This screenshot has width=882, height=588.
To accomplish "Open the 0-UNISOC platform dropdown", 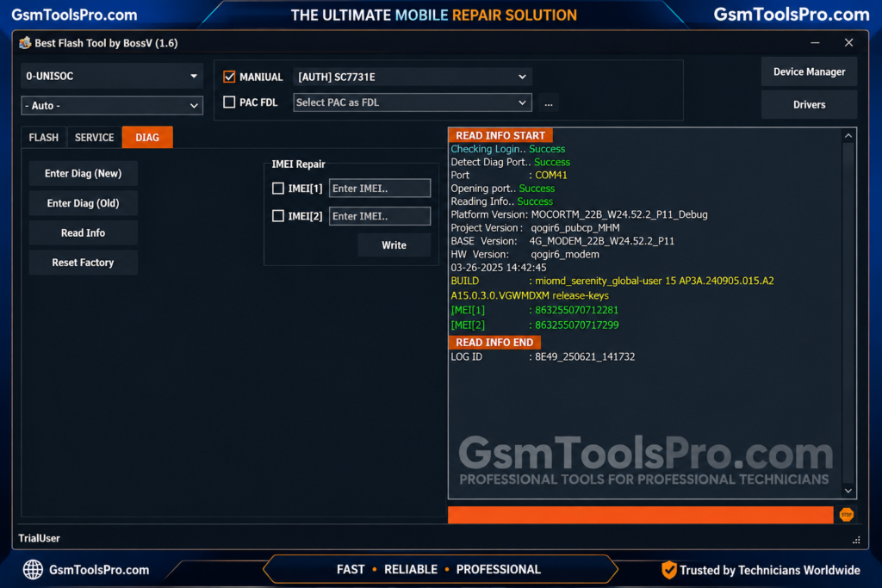I will tap(112, 76).
